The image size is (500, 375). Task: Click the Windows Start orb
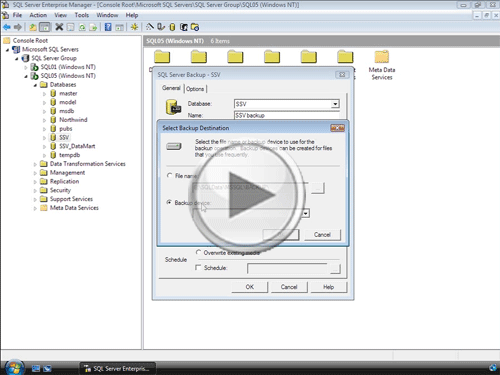click(x=14, y=367)
